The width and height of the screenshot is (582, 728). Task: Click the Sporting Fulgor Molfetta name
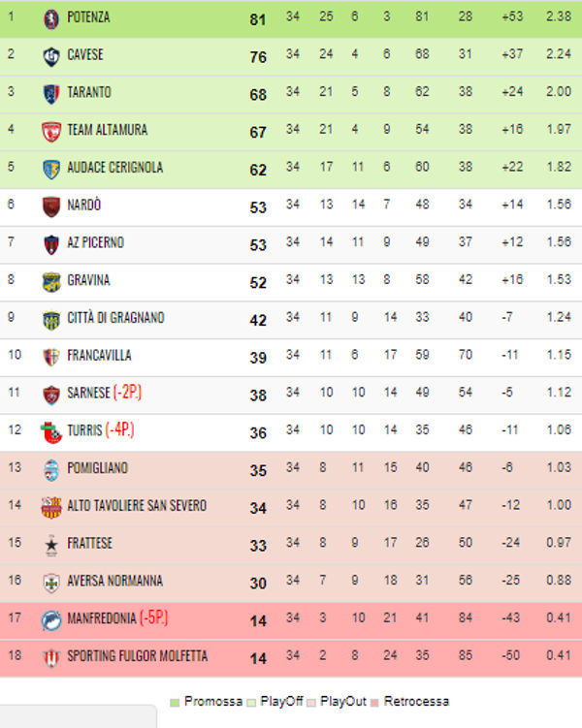pos(137,656)
